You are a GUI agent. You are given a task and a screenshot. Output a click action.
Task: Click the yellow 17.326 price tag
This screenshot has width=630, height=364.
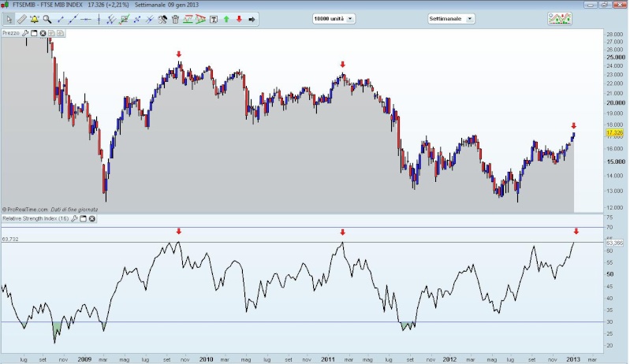point(615,132)
